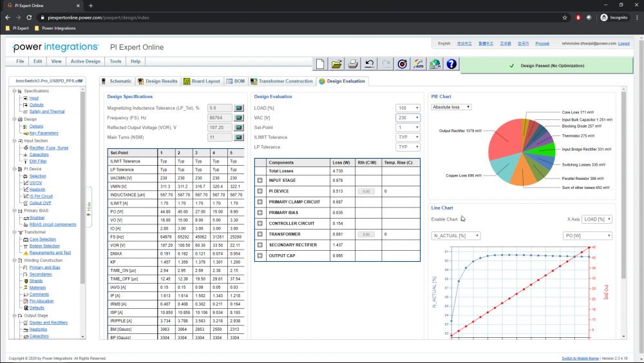Viewport: 644px width, 363px height.
Task: Click the red Output Rectifier pie slice
Action: pos(505,140)
